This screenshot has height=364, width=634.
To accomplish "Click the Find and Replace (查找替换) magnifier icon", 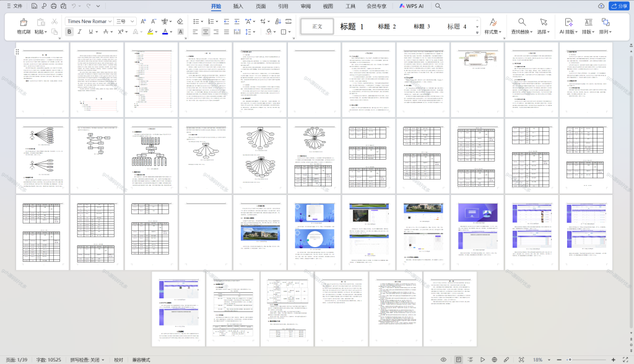I will tap(521, 22).
